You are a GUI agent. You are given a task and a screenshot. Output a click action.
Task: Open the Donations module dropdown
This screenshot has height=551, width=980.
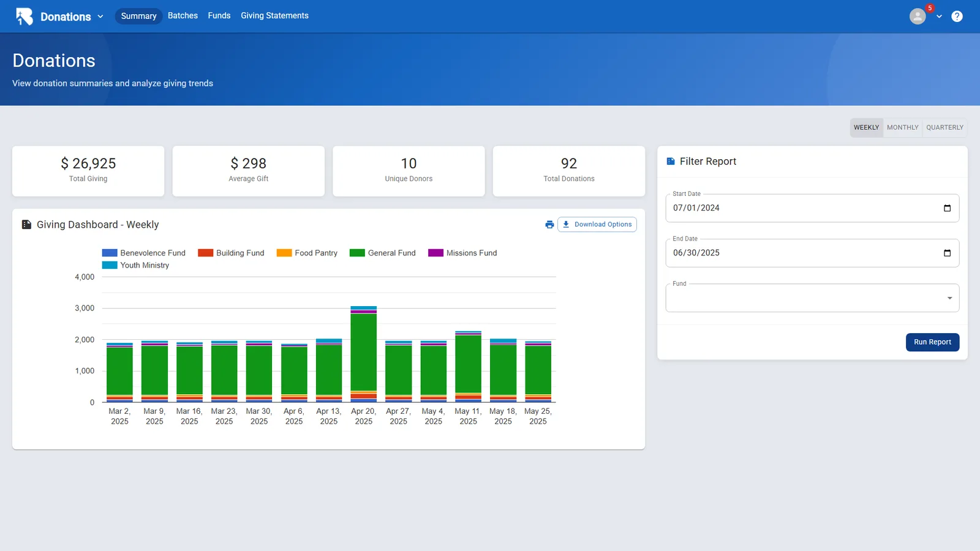[72, 17]
